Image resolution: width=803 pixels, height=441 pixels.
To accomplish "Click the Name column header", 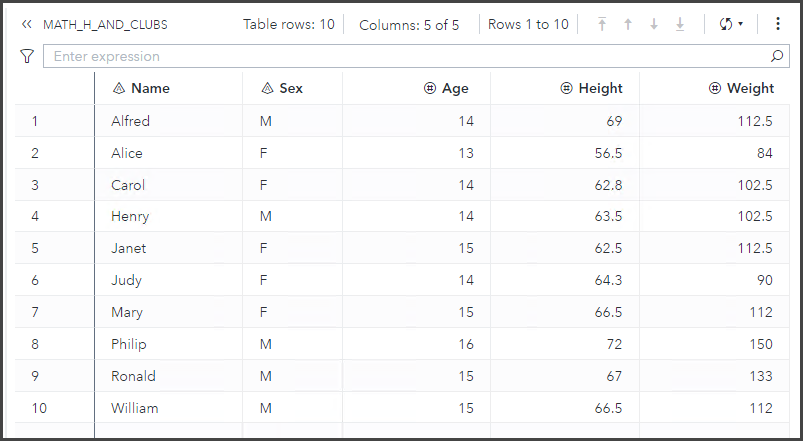I will [150, 88].
